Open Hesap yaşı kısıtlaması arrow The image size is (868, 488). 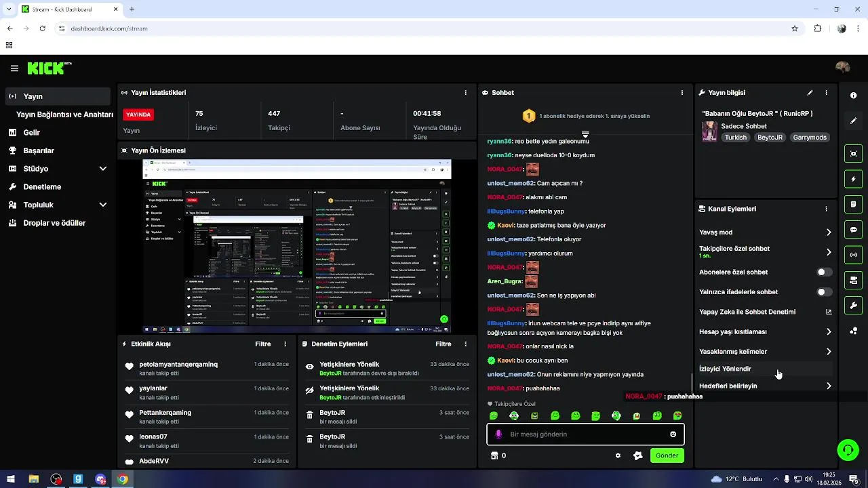(829, 332)
